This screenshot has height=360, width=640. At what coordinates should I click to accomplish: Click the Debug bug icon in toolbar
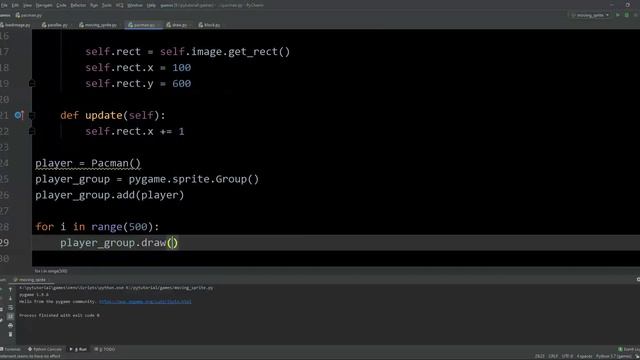click(627, 15)
